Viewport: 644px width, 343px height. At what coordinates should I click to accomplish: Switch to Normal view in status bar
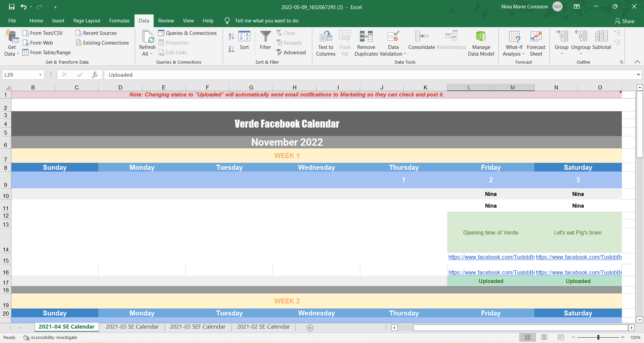pos(528,337)
